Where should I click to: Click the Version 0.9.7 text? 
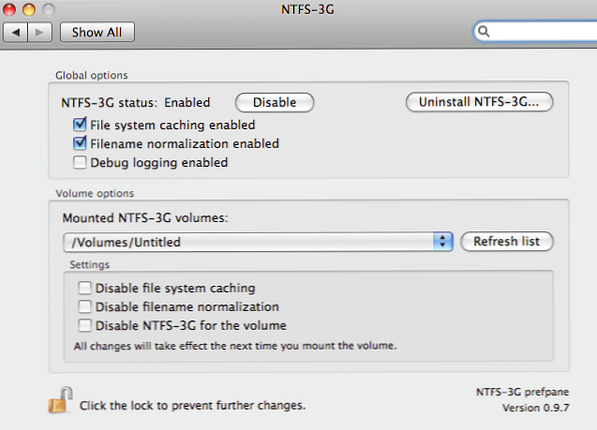[535, 408]
